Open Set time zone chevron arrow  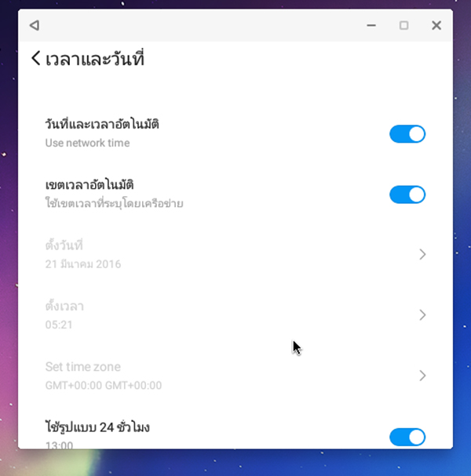(x=422, y=376)
